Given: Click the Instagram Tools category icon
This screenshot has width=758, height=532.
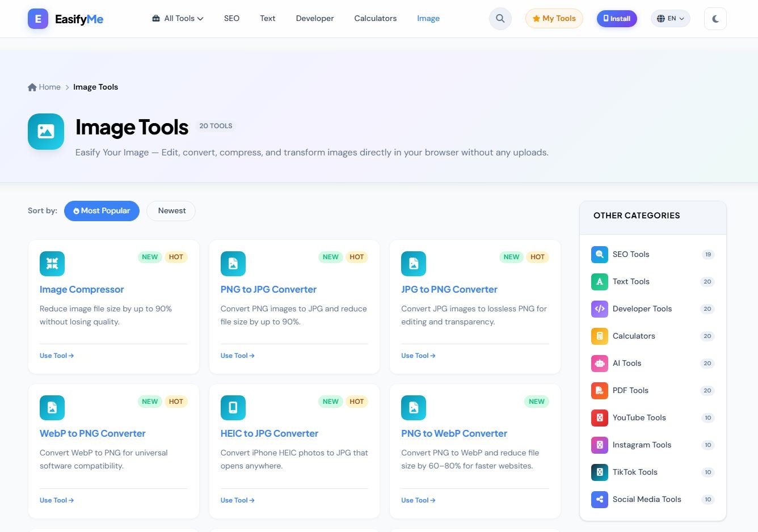Looking at the screenshot, I should pyautogui.click(x=600, y=445).
